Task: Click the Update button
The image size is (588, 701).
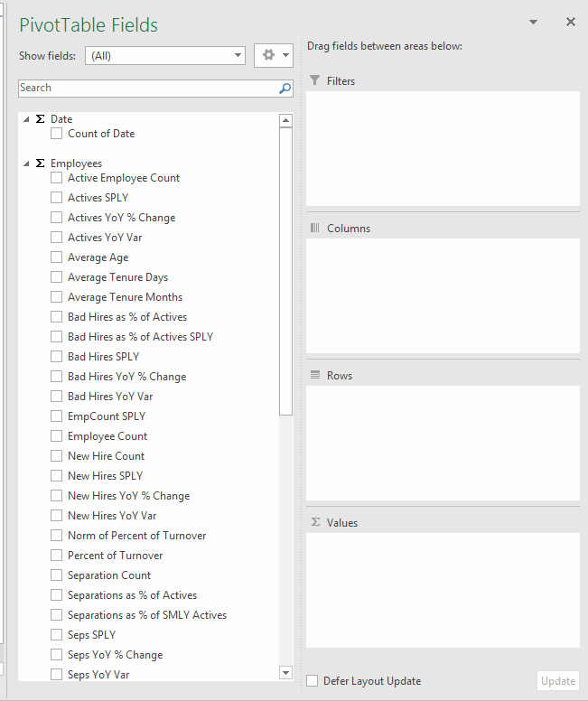Action: pos(557,681)
